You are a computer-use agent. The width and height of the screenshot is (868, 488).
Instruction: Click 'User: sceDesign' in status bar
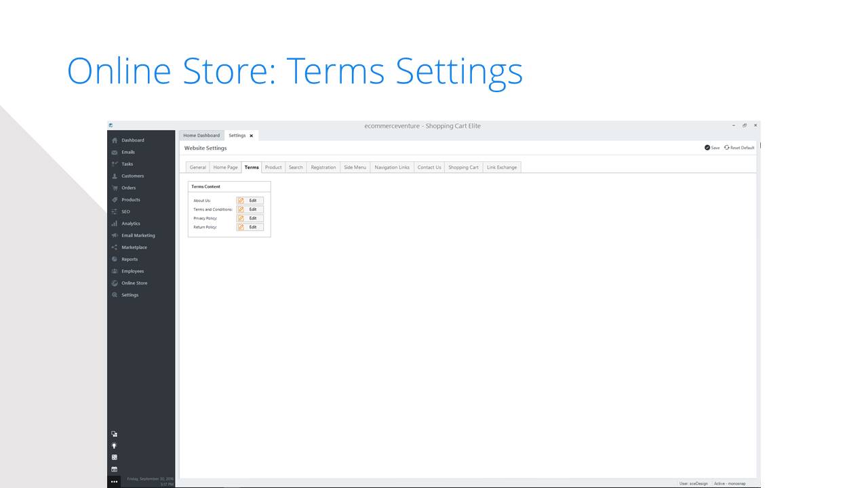(x=694, y=483)
